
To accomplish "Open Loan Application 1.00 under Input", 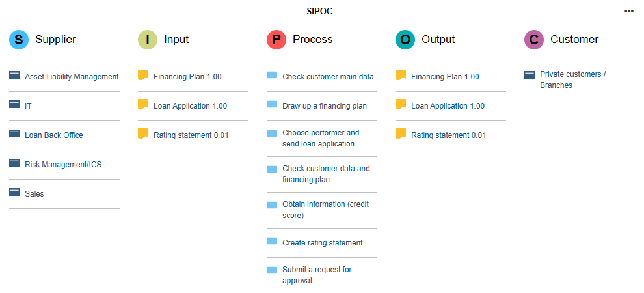I will pyautogui.click(x=190, y=106).
